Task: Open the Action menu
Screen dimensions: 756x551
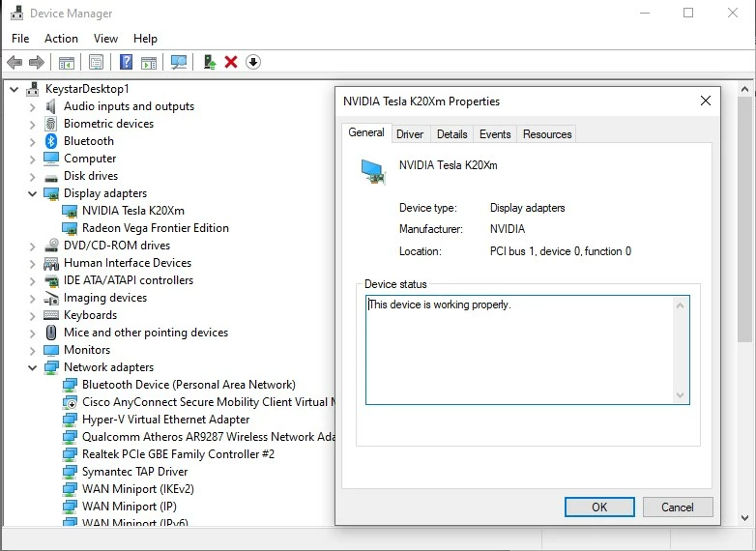Action: pos(61,39)
